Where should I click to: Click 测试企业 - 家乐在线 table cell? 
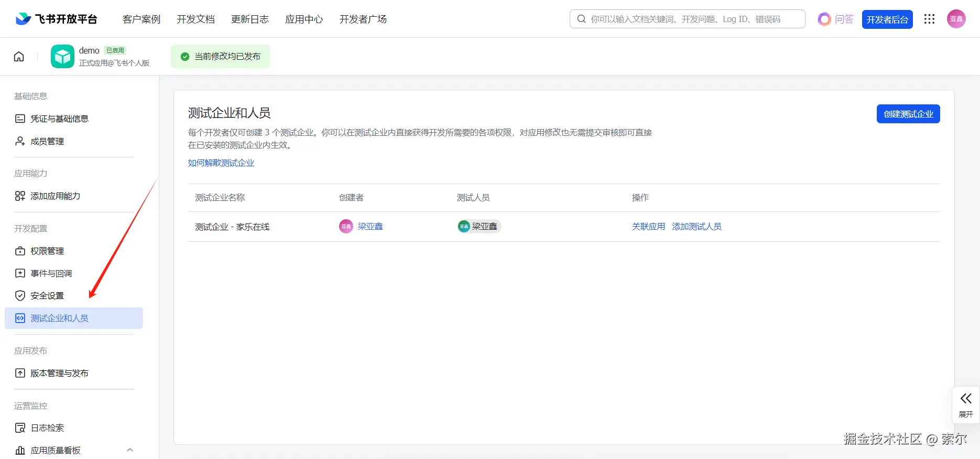[232, 227]
